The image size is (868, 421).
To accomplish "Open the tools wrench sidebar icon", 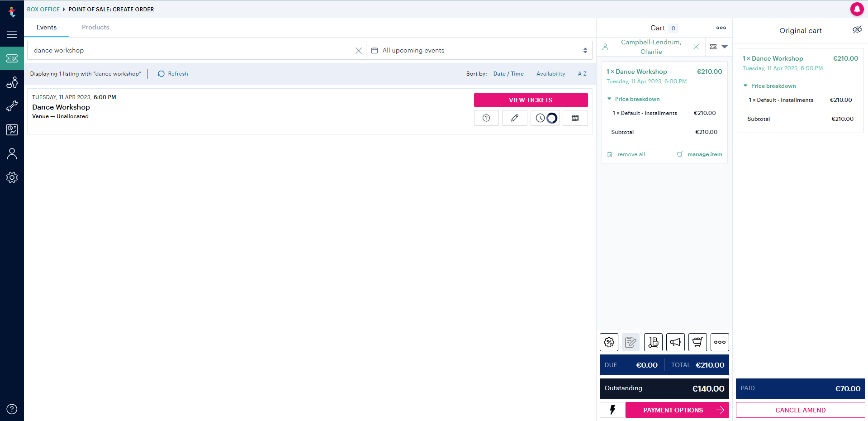I will (x=12, y=106).
